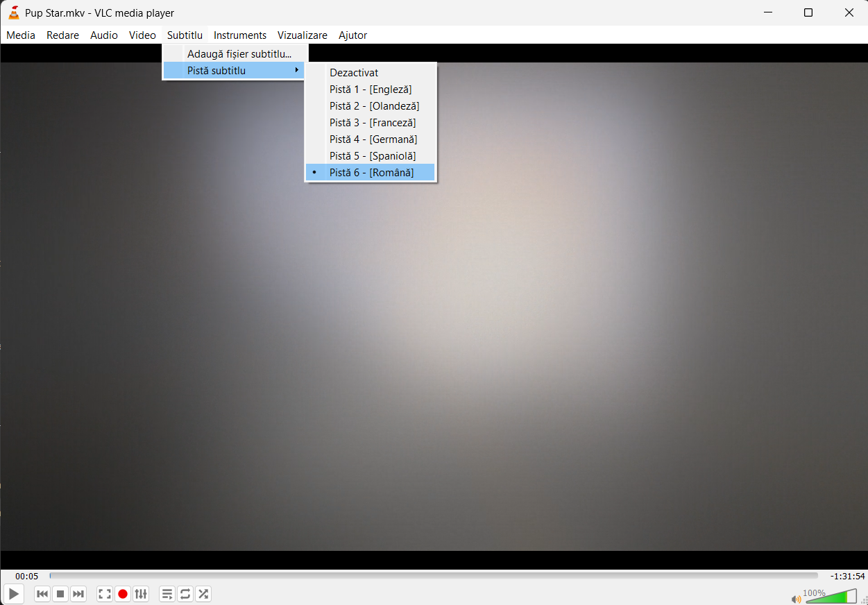Maximize the VLC window

coord(808,12)
